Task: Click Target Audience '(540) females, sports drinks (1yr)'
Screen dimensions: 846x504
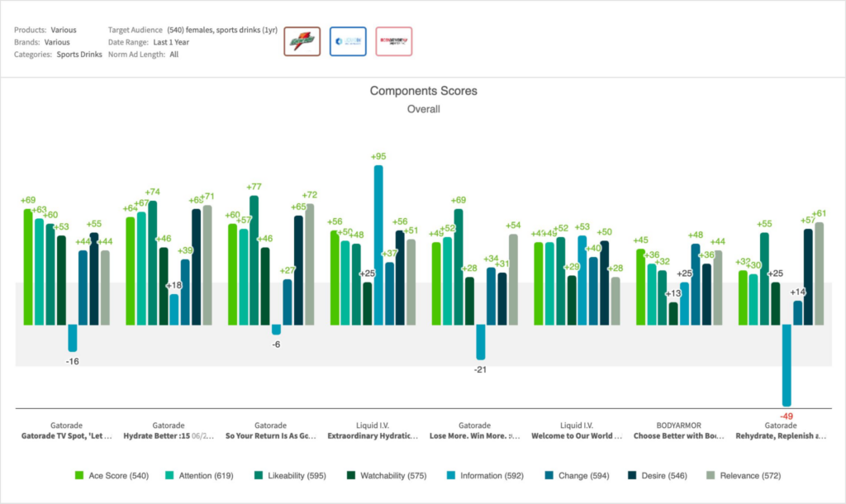Action: [222, 30]
